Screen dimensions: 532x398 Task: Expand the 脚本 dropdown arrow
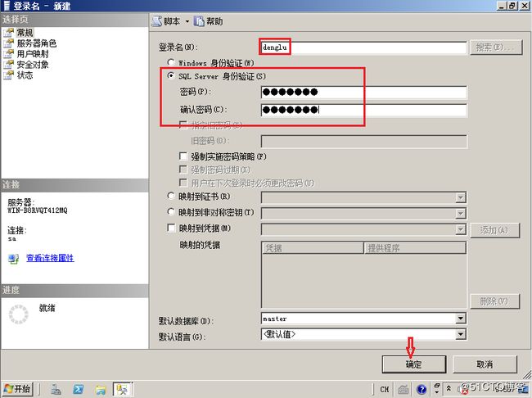[187, 21]
